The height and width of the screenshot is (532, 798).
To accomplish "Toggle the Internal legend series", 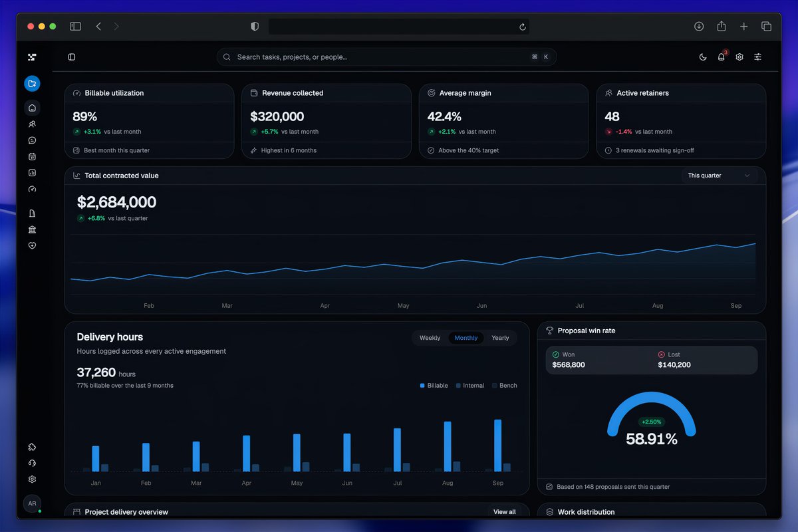I will pos(470,386).
